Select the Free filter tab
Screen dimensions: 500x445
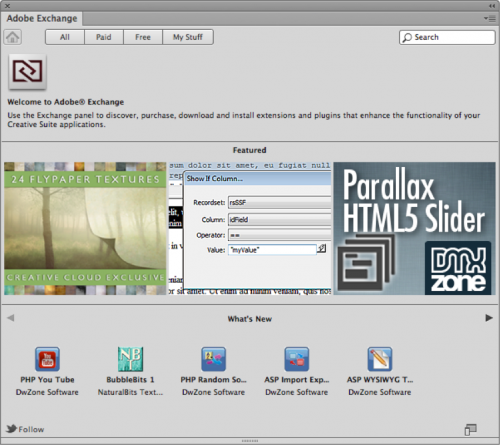143,37
